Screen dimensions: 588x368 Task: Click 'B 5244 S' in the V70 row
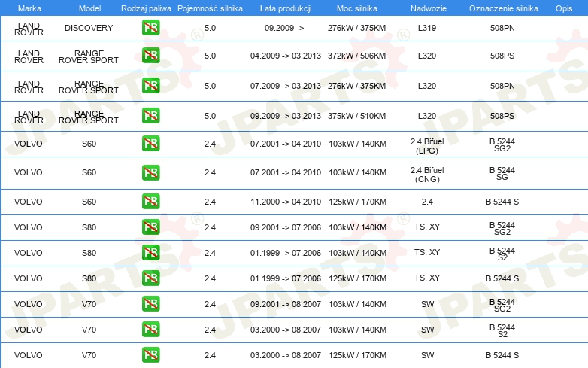pos(502,355)
